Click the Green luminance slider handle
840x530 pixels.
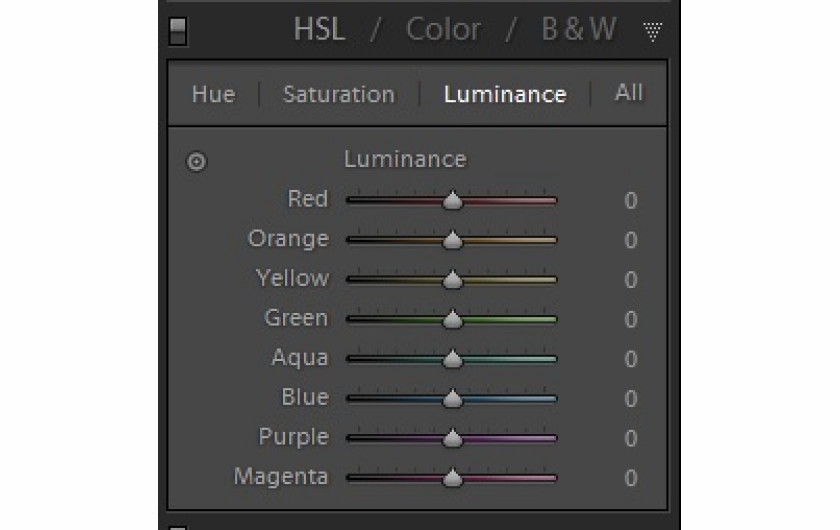[453, 319]
